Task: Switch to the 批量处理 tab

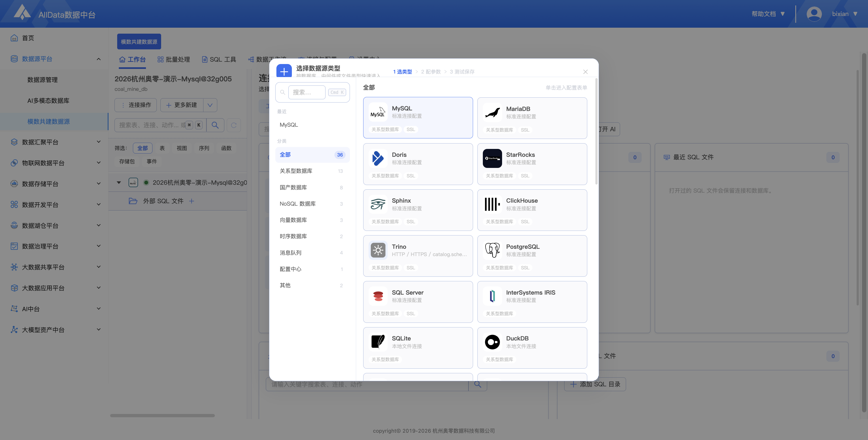Action: [x=174, y=60]
